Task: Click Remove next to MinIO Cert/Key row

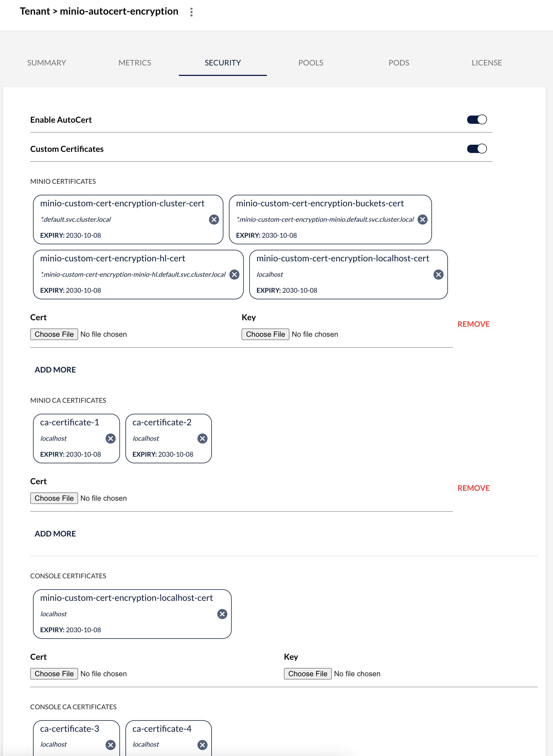Action: click(473, 324)
